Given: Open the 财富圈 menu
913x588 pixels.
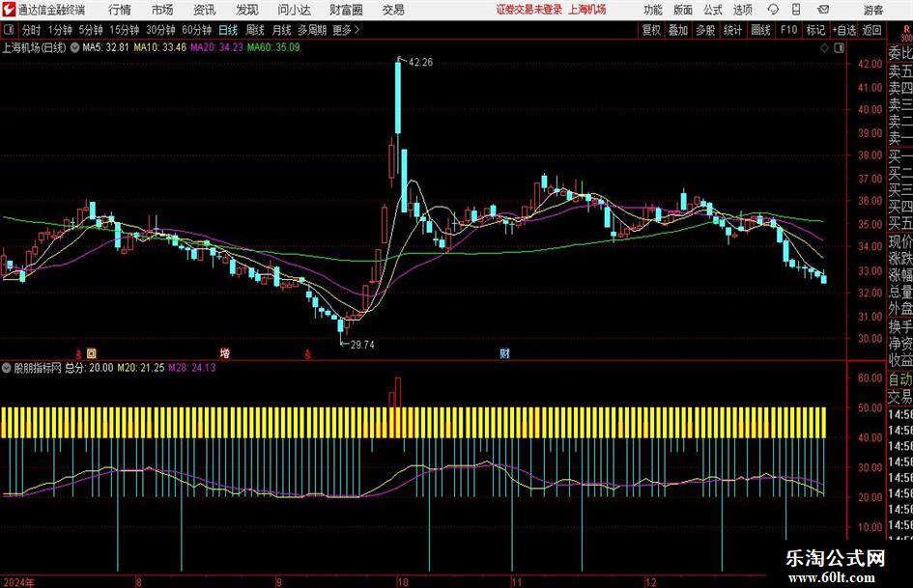Looking at the screenshot, I should pos(346,10).
